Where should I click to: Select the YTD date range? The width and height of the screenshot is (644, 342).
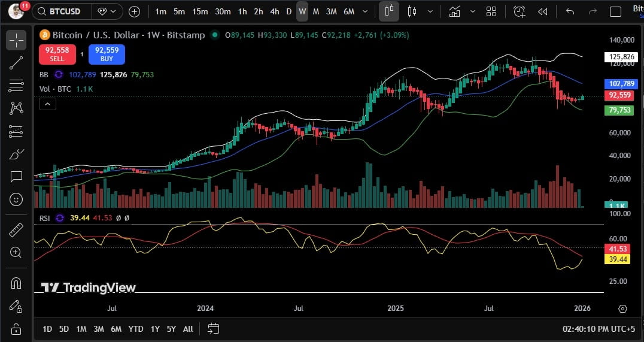(136, 329)
